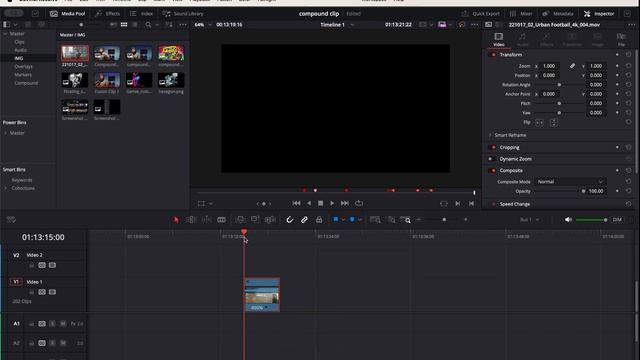Image resolution: width=640 pixels, height=360 pixels.
Task: Expand the Power Bins Master item
Action: click(5, 133)
